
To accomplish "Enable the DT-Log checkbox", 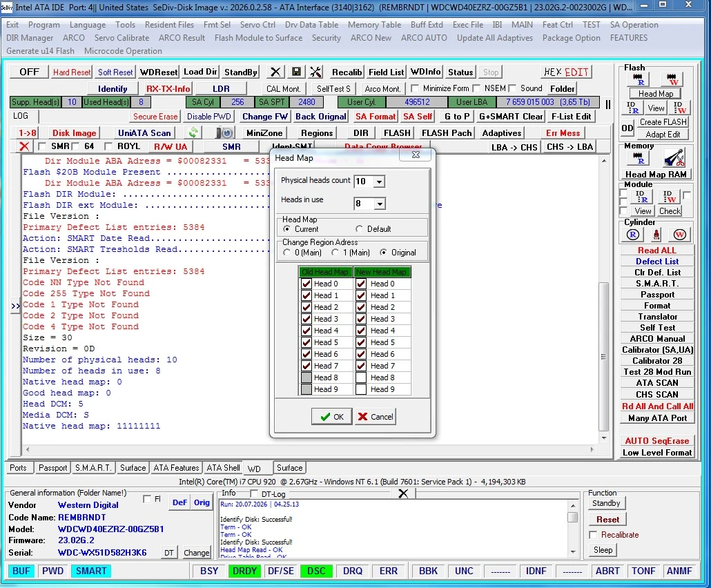I will click(254, 493).
